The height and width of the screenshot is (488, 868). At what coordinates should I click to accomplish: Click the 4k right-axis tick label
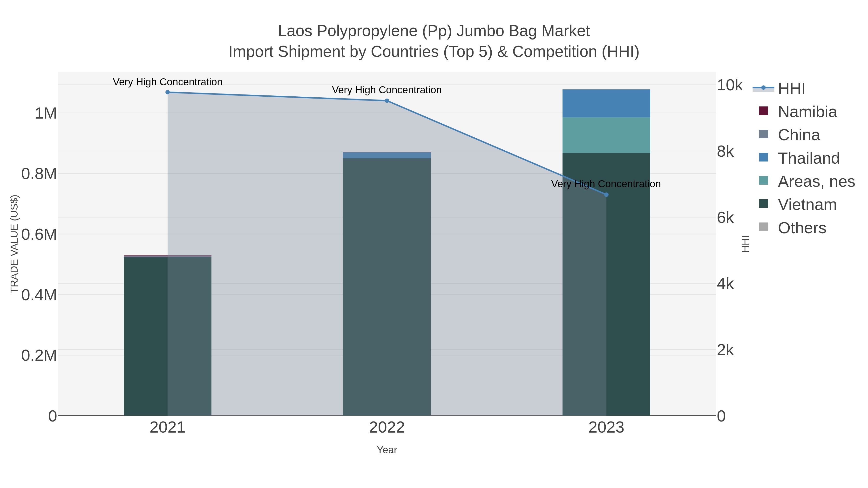coord(726,284)
